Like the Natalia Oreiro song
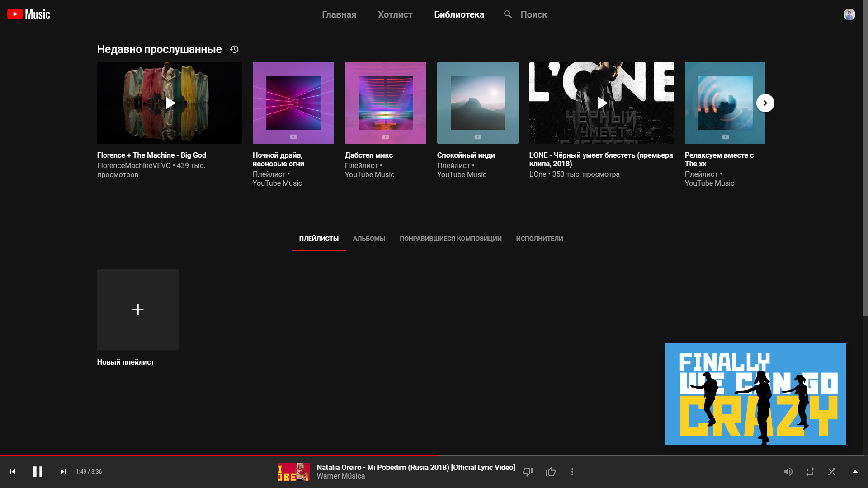The height and width of the screenshot is (488, 868). (x=551, y=472)
